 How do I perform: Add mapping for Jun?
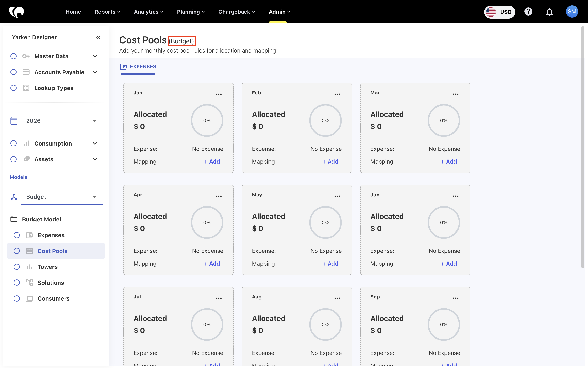click(x=449, y=263)
